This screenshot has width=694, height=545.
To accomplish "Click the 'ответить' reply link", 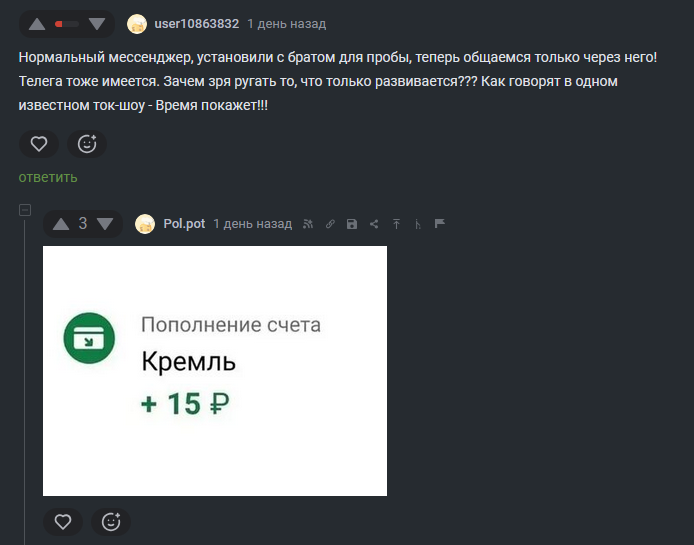I will (47, 177).
